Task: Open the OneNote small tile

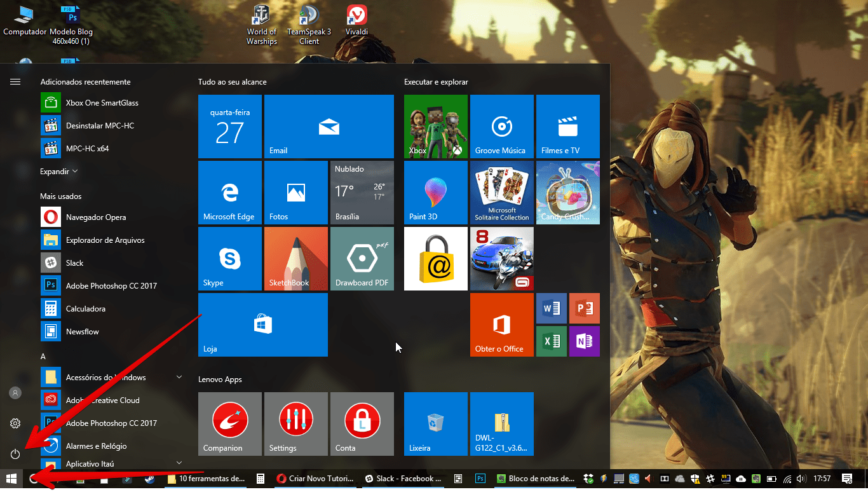Action: [585, 341]
